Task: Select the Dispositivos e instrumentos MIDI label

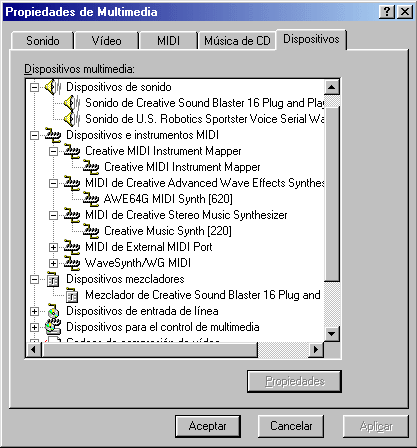Action: click(x=142, y=135)
